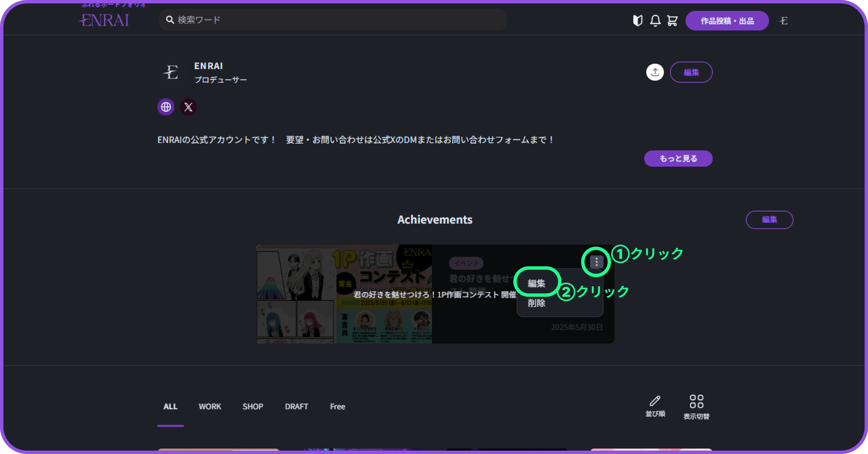
Task: Open the X social profile icon
Action: pos(188,107)
